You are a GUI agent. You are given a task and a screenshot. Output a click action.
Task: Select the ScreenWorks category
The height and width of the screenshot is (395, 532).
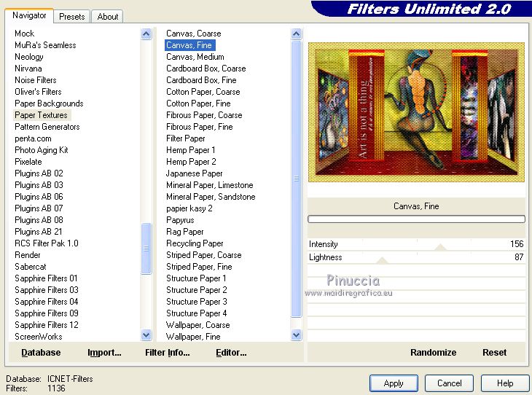39,337
